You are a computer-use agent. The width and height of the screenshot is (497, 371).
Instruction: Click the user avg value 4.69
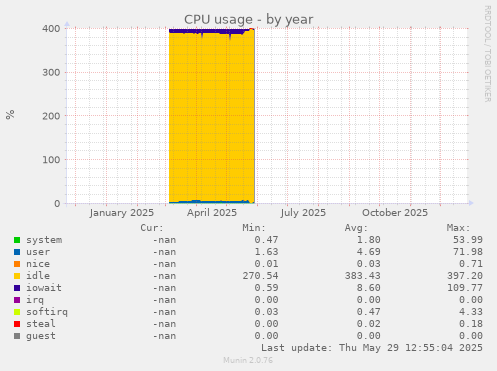click(369, 252)
